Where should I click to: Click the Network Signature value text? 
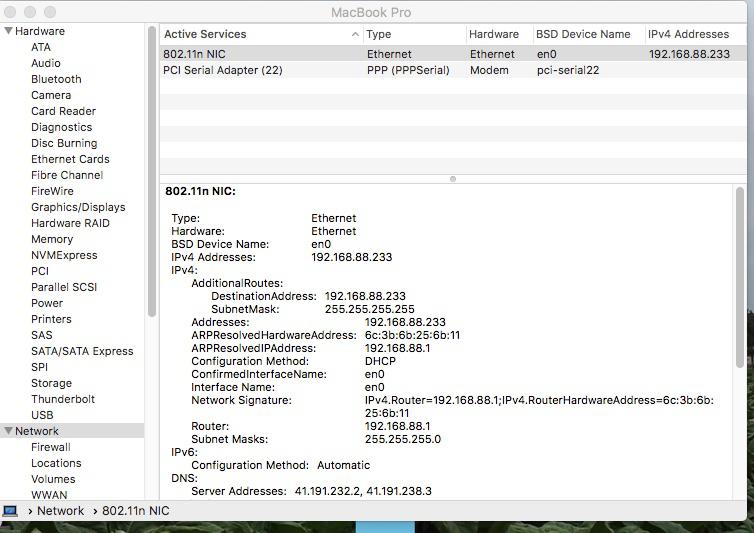(x=539, y=406)
